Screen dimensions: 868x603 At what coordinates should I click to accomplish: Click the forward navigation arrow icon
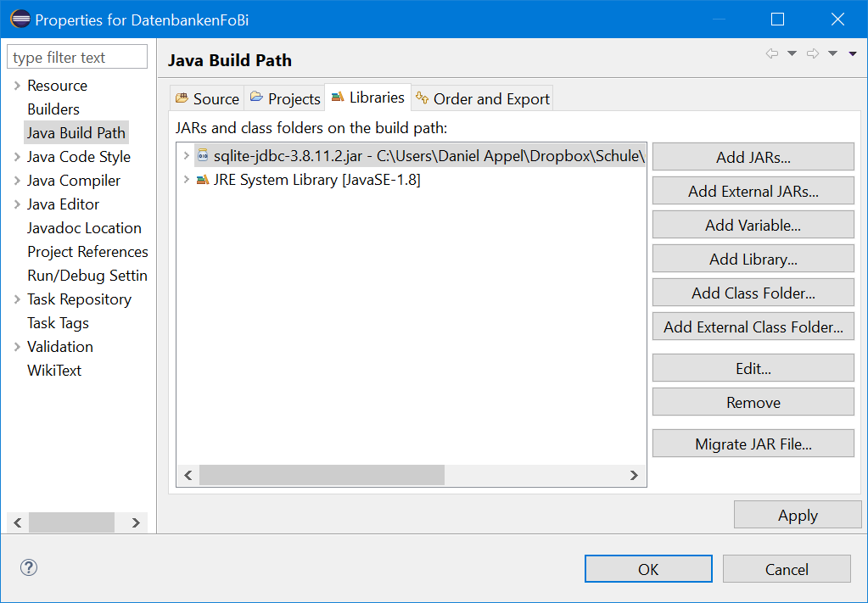click(x=812, y=53)
